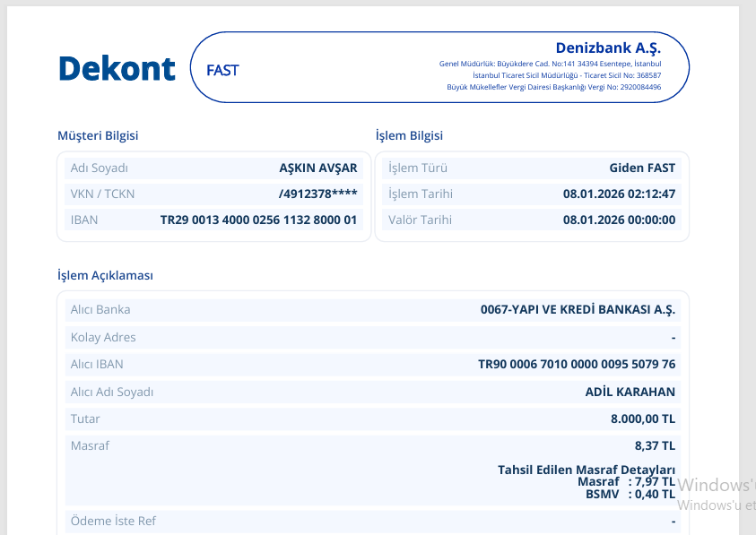Screen dimensions: 756x535
Task: Click the Ödeme İste Ref row
Action: 373,522
